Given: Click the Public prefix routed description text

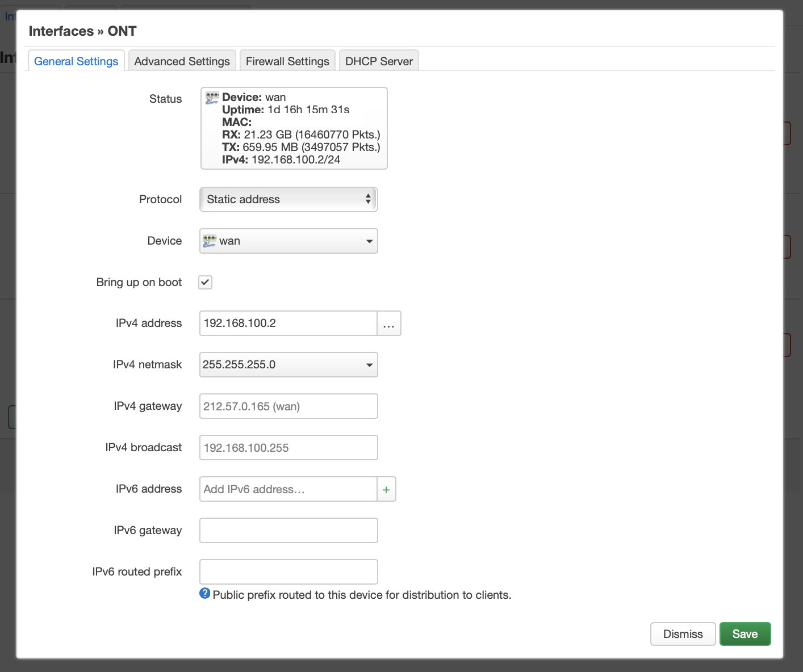Looking at the screenshot, I should pyautogui.click(x=362, y=595).
